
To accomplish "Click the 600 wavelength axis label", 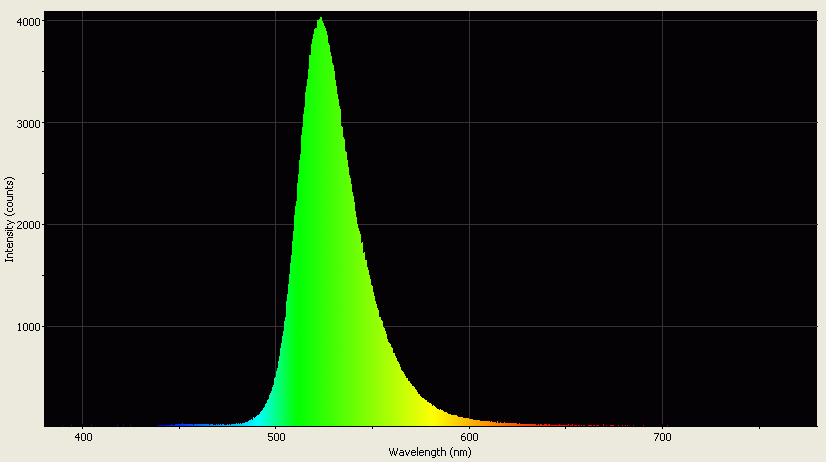I will pyautogui.click(x=469, y=438).
